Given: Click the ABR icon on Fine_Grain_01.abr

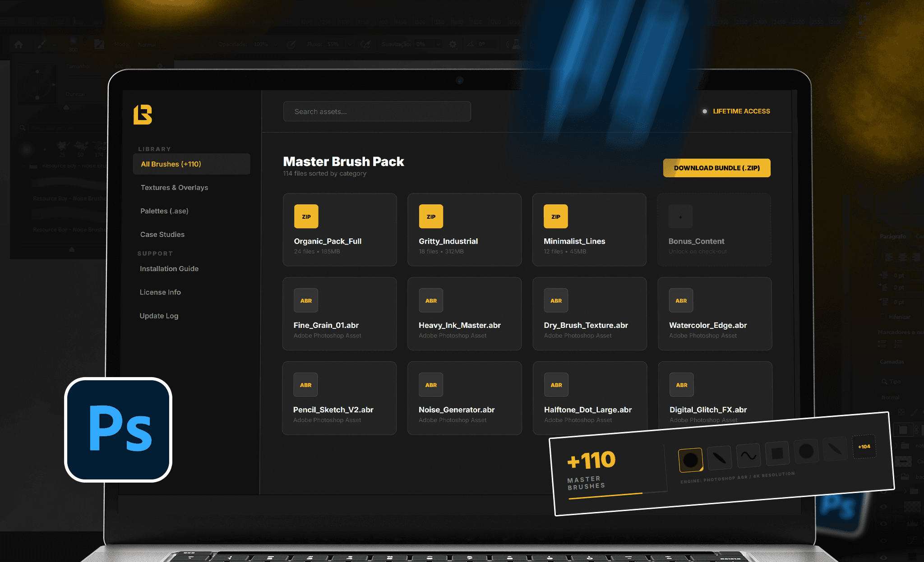Looking at the screenshot, I should (306, 300).
